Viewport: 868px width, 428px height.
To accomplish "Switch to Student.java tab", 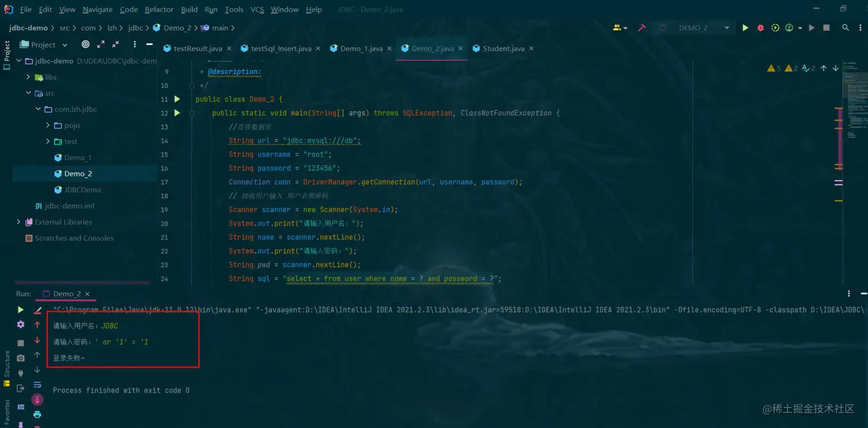I will tap(503, 48).
